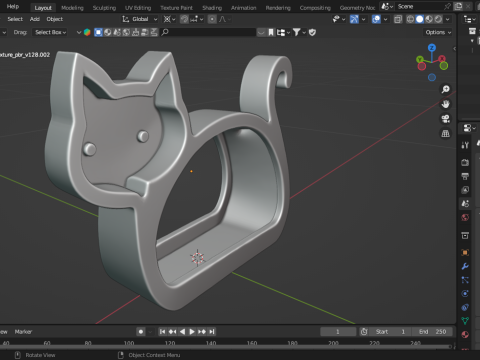Open the object type visibility dropdown
The image size is (480, 360).
click(x=339, y=19)
